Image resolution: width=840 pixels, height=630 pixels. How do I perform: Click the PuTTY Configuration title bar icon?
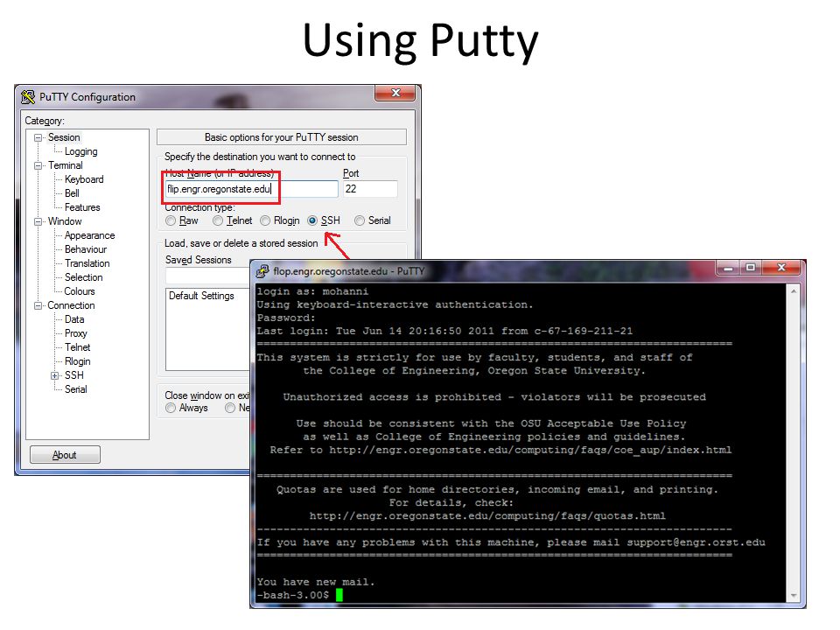pos(28,97)
